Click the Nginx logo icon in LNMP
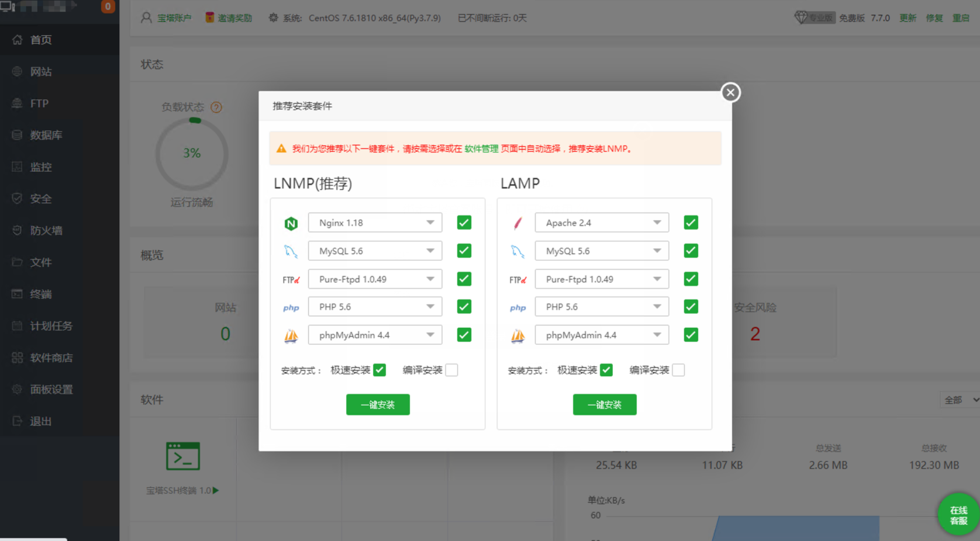Viewport: 980px width, 541px height. [x=291, y=223]
